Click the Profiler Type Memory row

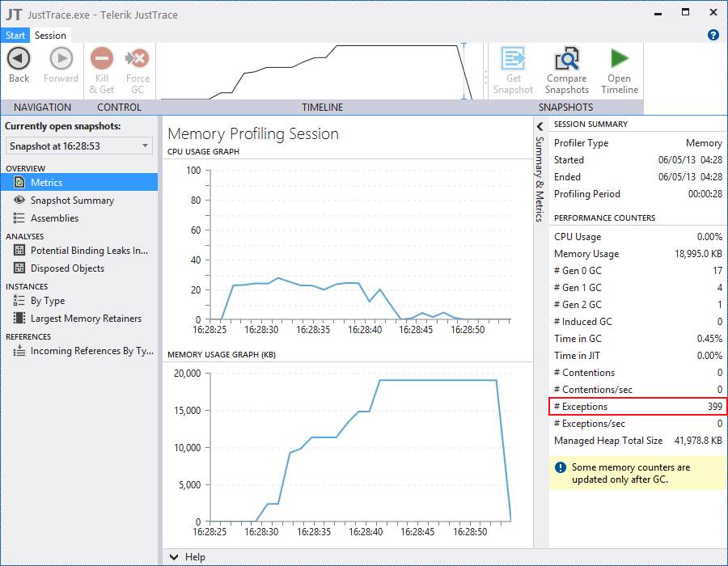click(x=638, y=143)
